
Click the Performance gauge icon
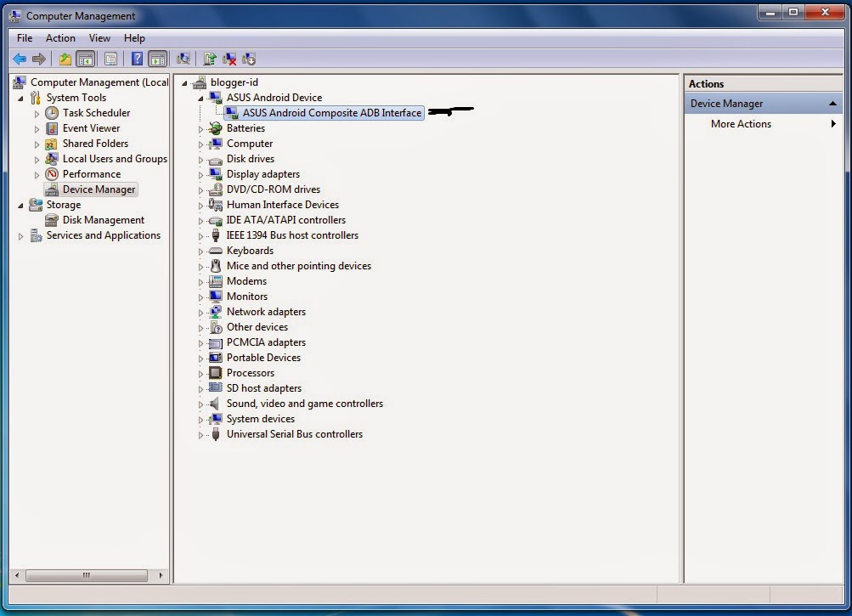(x=52, y=173)
